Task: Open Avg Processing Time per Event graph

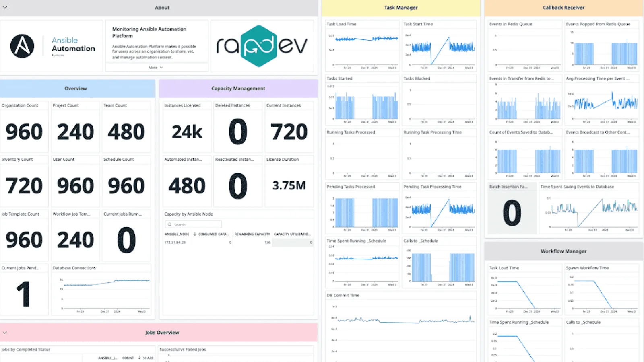Action: pyautogui.click(x=602, y=104)
